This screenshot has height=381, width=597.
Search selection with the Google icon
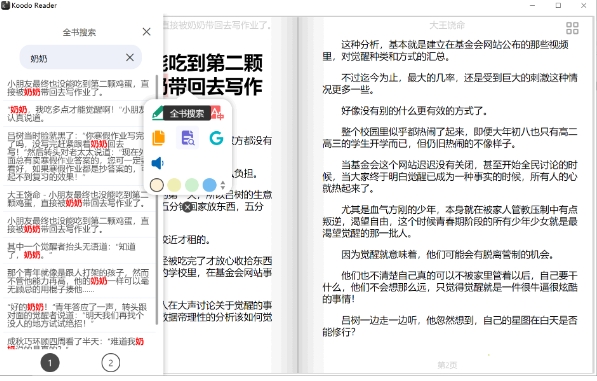(x=216, y=138)
